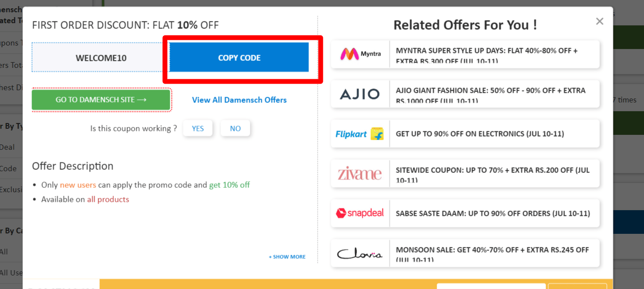This screenshot has width=644, height=289.
Task: Answer YES to coupon working
Action: click(198, 129)
